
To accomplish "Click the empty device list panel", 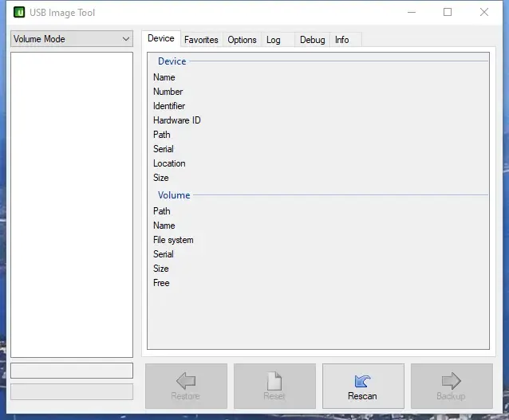I will (72, 205).
